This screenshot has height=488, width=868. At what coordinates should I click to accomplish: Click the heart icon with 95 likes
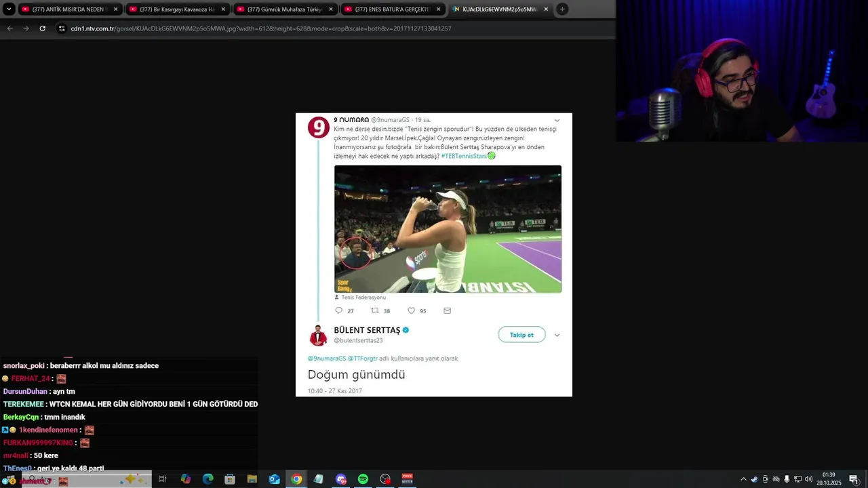[x=411, y=310]
